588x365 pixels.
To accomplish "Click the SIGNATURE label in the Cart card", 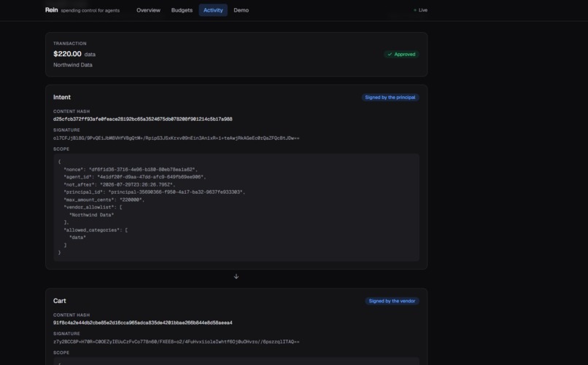I will pos(66,334).
